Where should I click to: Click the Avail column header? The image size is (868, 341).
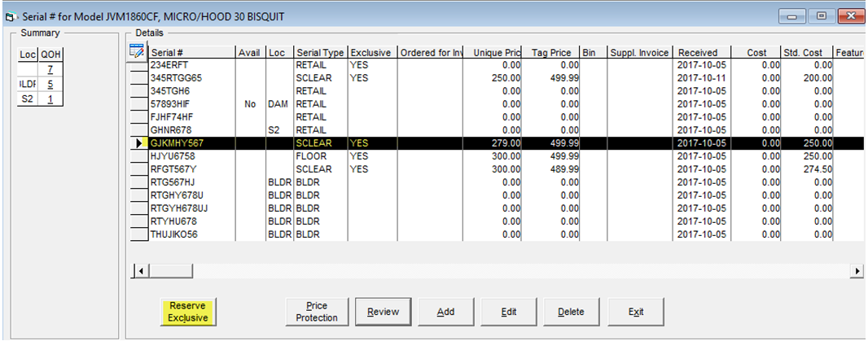click(251, 53)
